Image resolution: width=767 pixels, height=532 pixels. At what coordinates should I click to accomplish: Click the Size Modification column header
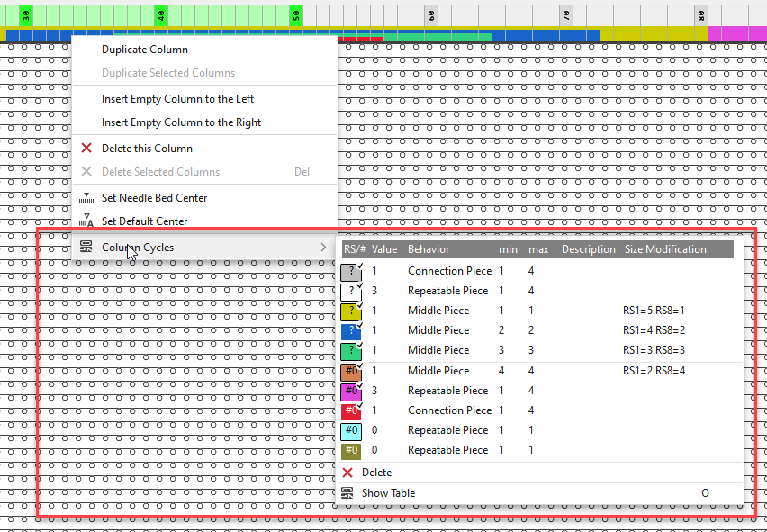pos(665,249)
